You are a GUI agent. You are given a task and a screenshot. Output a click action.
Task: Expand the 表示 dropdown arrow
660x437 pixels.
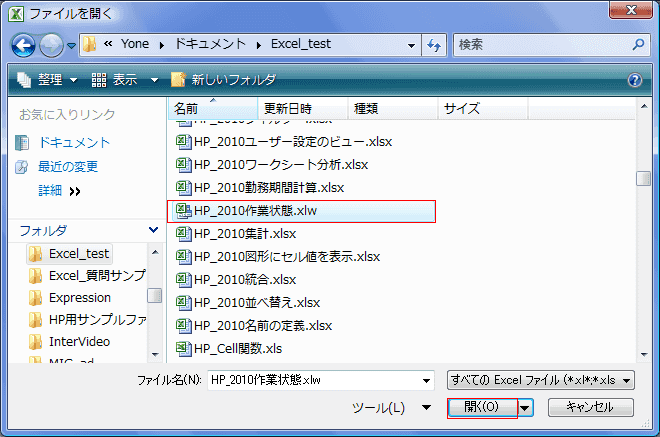pyautogui.click(x=154, y=80)
